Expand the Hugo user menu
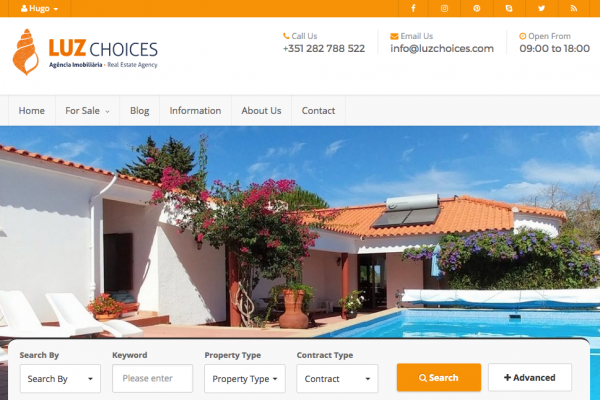 39,8
